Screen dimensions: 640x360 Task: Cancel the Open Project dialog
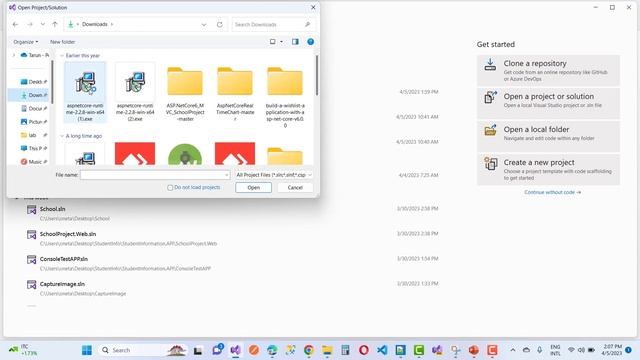click(x=295, y=188)
